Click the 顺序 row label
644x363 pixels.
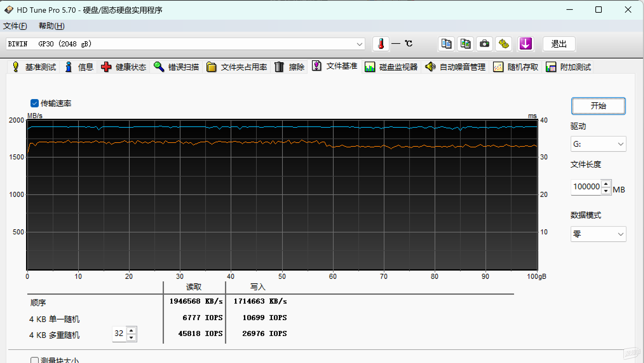point(38,302)
